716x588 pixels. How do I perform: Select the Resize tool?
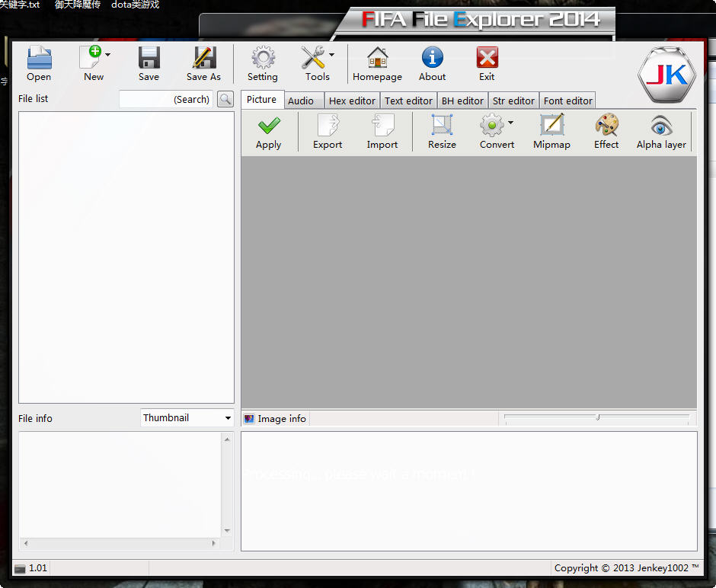pyautogui.click(x=442, y=132)
